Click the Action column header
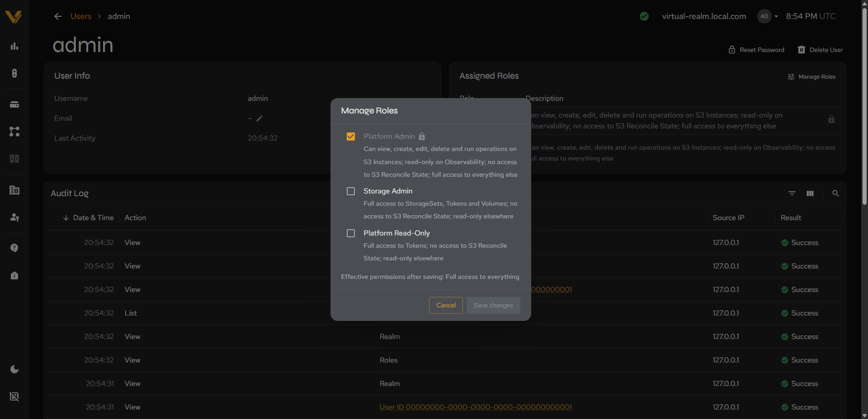The height and width of the screenshot is (419, 868). coord(135,218)
